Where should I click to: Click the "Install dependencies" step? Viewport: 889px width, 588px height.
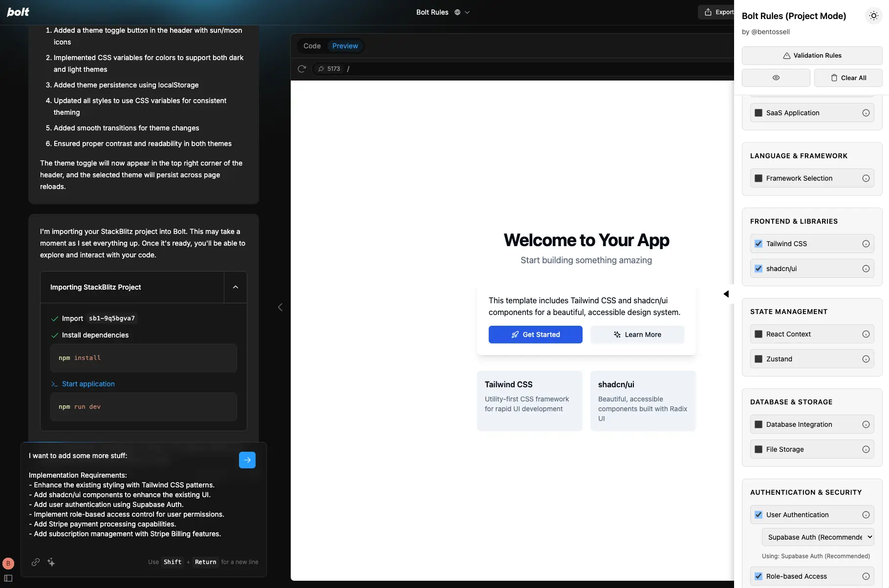pos(95,335)
